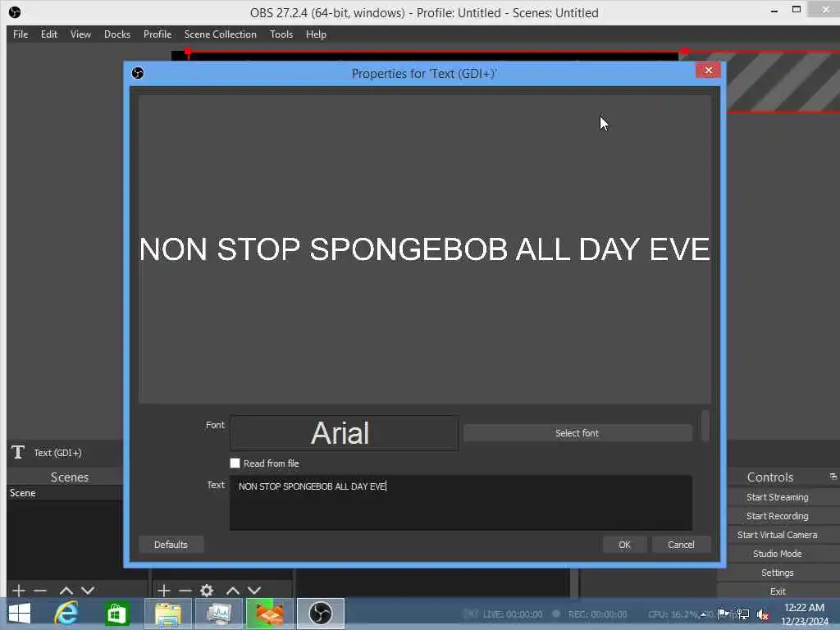840x630 pixels.
Task: Remove selected source with minus icon
Action: click(185, 591)
